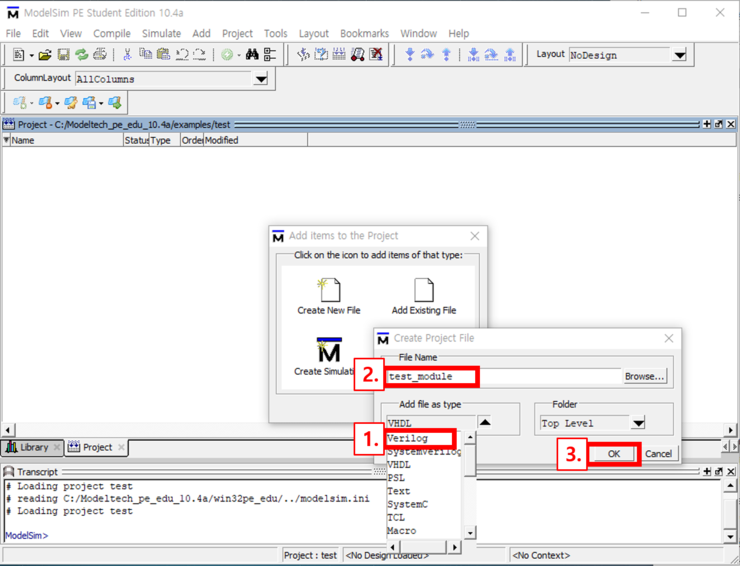Open the Compile menu
Viewport: 740px width, 566px height.
click(112, 34)
